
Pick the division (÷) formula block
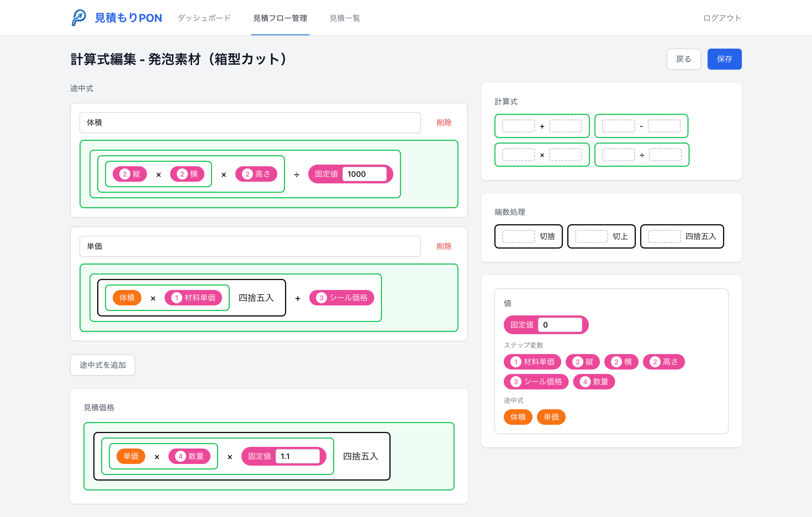642,155
